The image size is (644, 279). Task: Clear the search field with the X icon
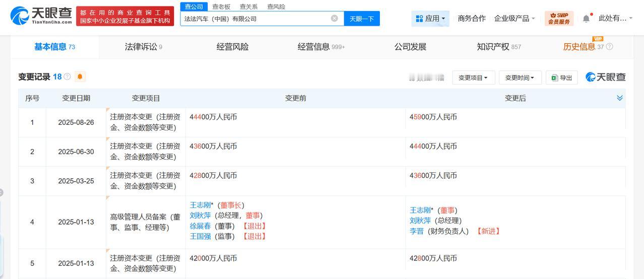click(335, 19)
